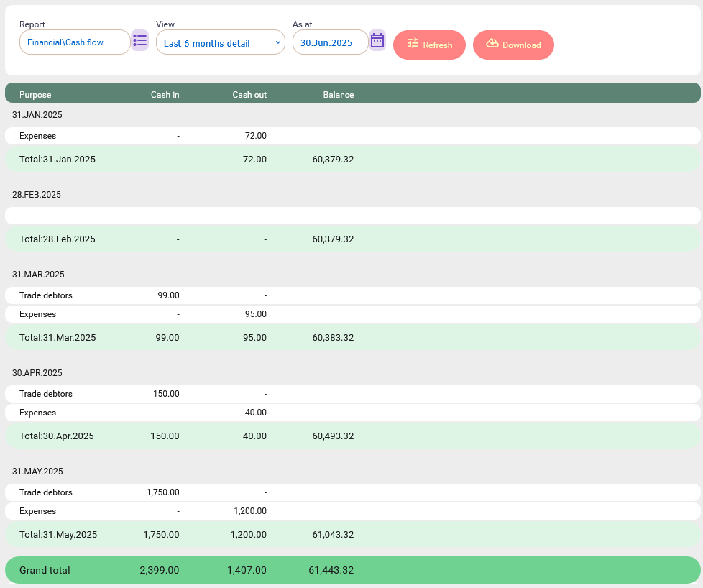
Task: Select the Total:28.Feb.2025 row label
Action: (58, 239)
